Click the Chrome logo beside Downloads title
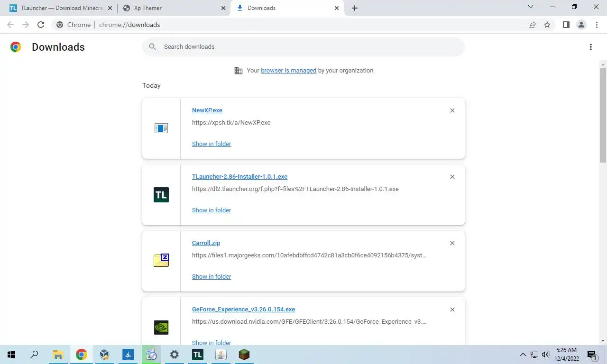Viewport: 607px width, 364px height. click(16, 47)
